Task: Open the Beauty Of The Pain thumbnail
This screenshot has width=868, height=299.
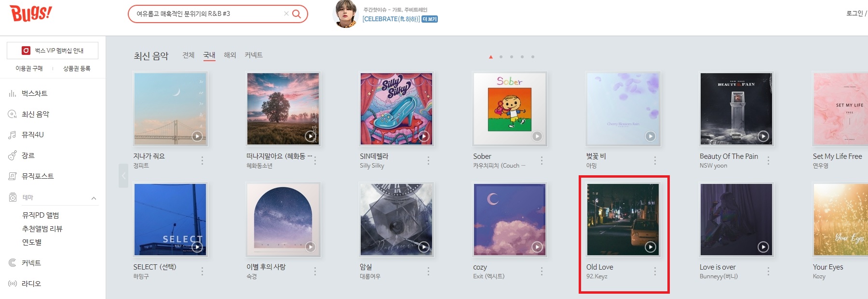Action: point(736,109)
